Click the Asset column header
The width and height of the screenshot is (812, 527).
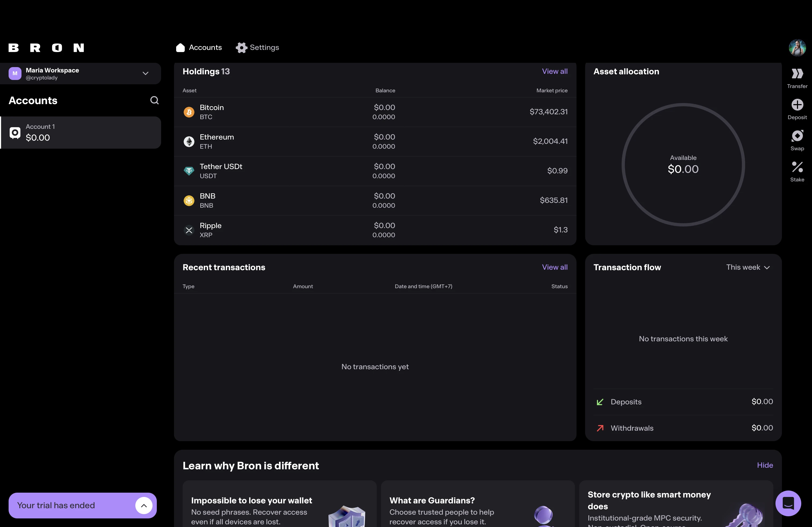click(x=189, y=90)
